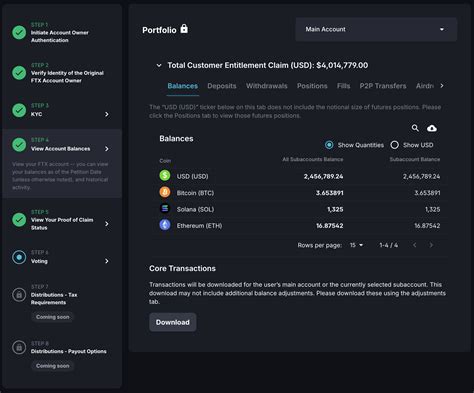Switch to the Balances tab
The image size is (474, 393).
(183, 86)
